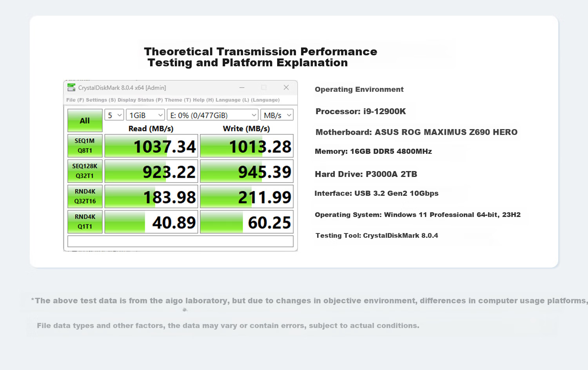Click the 1013.28 sequential write result
Screen dimensions: 588x370
247,146
